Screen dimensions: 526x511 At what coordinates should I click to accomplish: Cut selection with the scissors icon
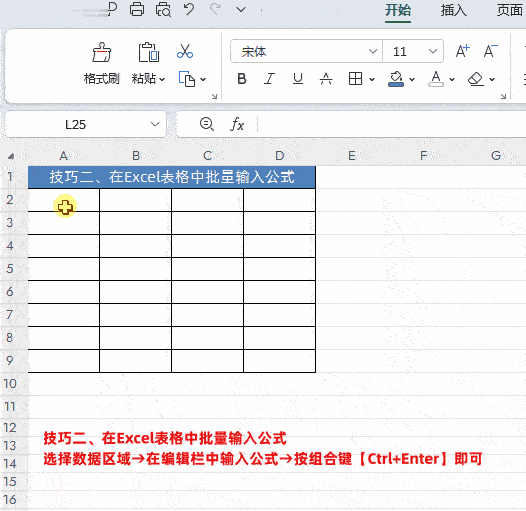click(x=185, y=51)
